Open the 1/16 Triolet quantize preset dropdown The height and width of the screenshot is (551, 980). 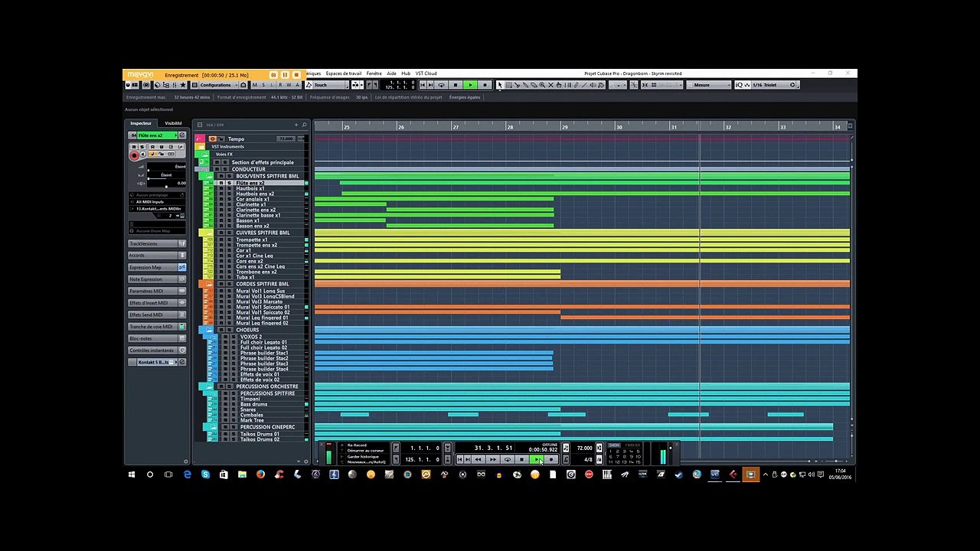coord(772,85)
